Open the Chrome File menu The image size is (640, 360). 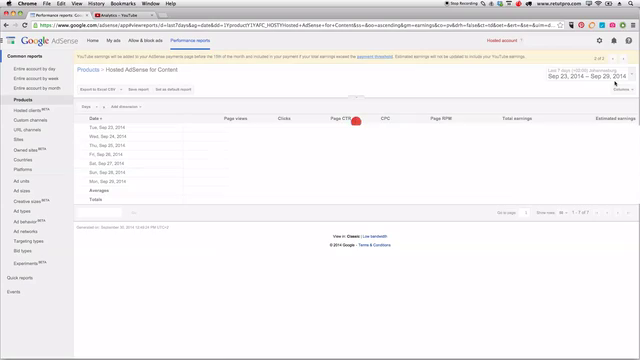coord(47,4)
